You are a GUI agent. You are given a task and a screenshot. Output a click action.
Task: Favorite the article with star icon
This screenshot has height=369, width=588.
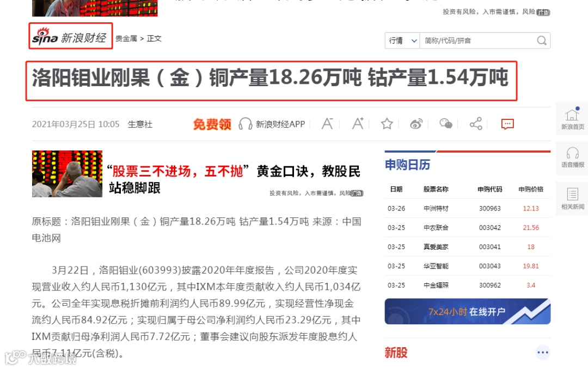coord(387,124)
